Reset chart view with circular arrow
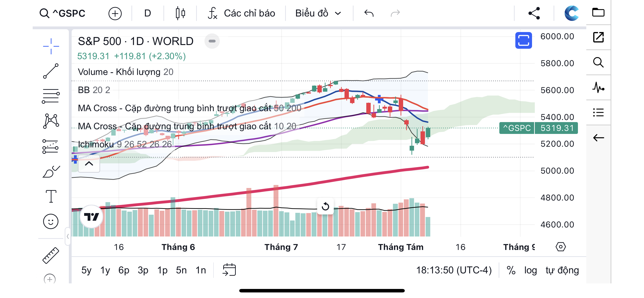 (x=325, y=206)
